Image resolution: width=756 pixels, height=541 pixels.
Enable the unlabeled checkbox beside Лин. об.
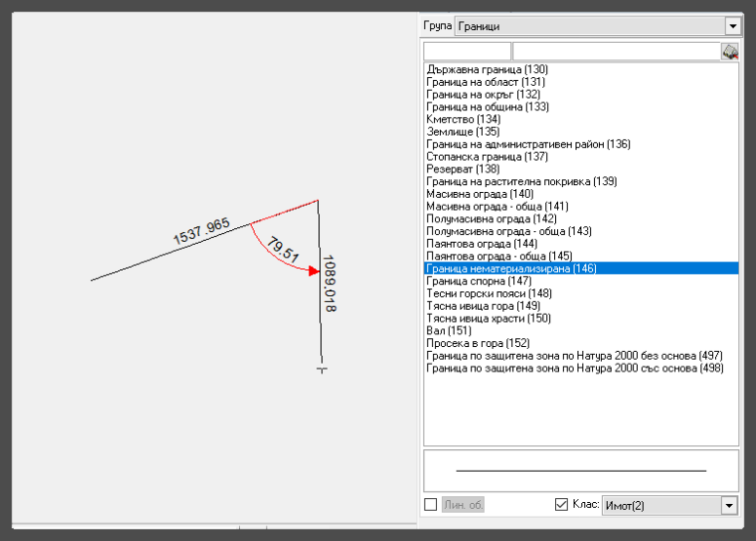click(430, 505)
